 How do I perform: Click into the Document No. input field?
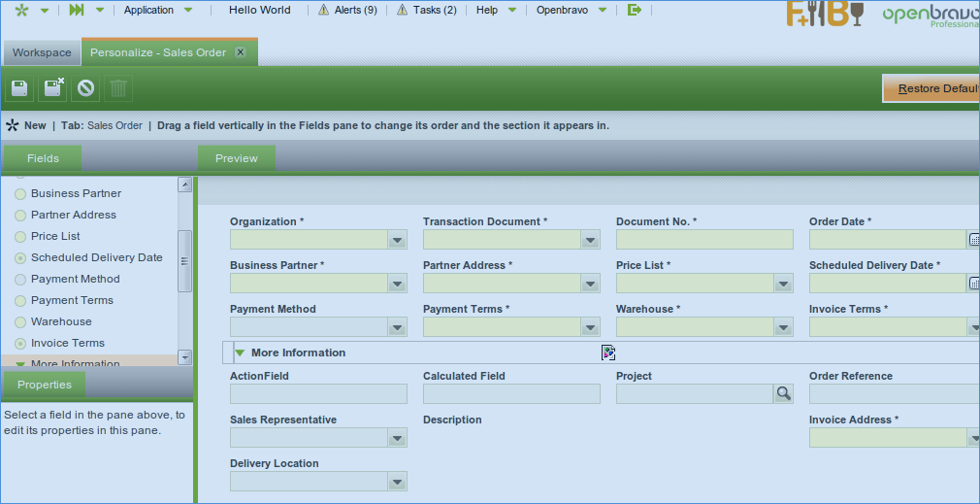[x=703, y=240]
